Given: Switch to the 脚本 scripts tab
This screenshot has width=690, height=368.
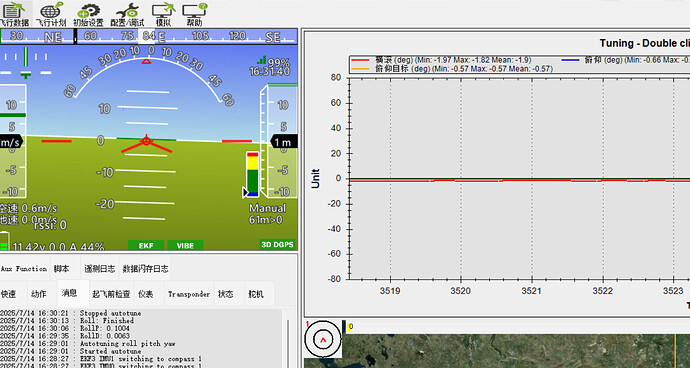Looking at the screenshot, I should (x=62, y=269).
